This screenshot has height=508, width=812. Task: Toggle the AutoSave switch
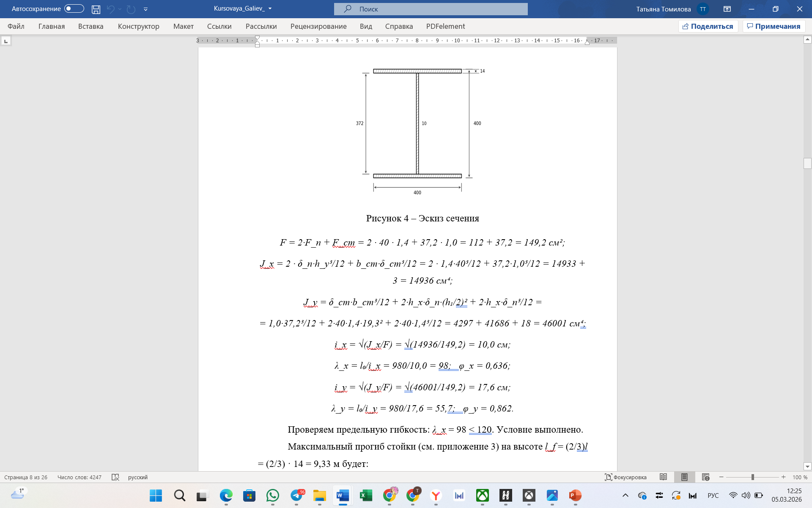pos(74,9)
